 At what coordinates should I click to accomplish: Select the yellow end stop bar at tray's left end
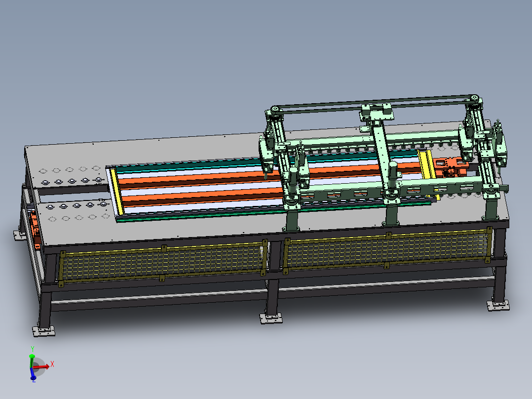tap(117, 192)
